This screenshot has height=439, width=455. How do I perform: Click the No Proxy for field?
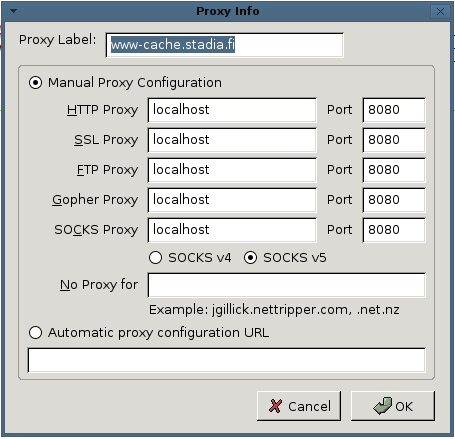[x=287, y=285]
